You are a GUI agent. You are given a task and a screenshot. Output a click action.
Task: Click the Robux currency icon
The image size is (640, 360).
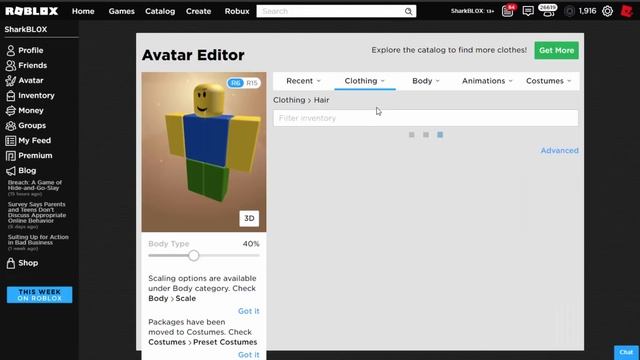coord(569,11)
